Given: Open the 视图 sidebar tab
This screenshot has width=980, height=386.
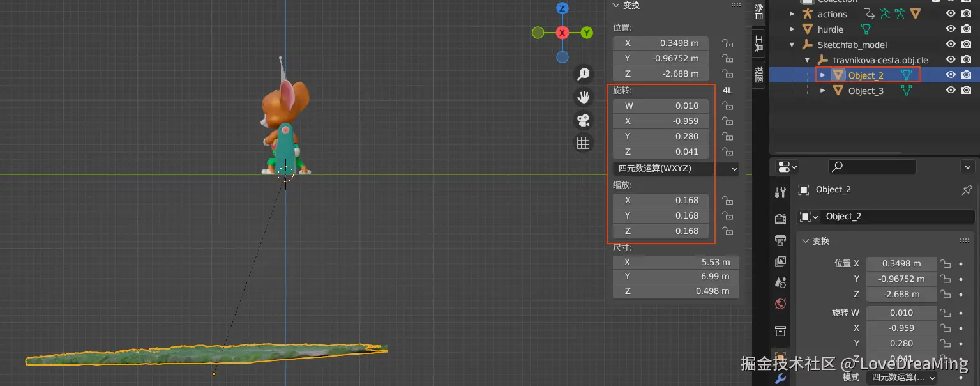Looking at the screenshot, I should pos(758,75).
